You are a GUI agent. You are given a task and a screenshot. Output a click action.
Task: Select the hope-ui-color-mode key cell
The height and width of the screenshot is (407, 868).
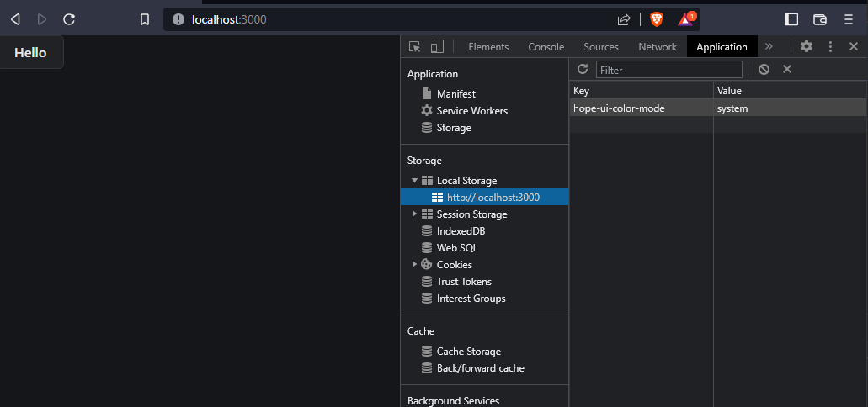(641, 108)
